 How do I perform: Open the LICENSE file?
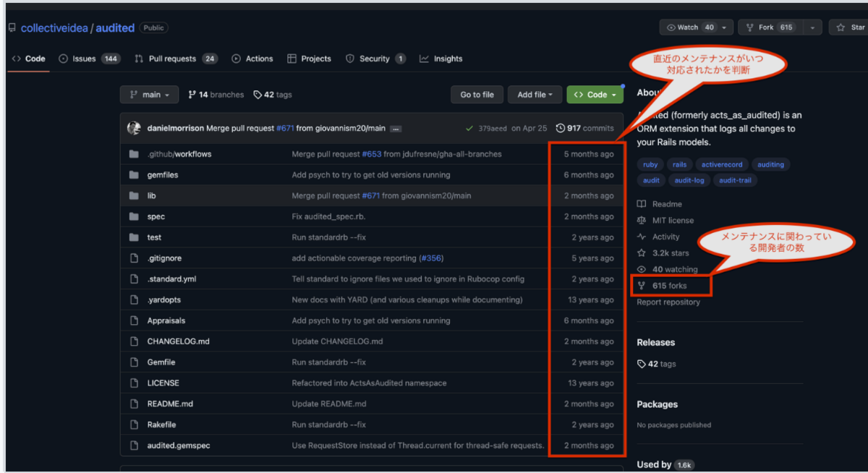[163, 383]
